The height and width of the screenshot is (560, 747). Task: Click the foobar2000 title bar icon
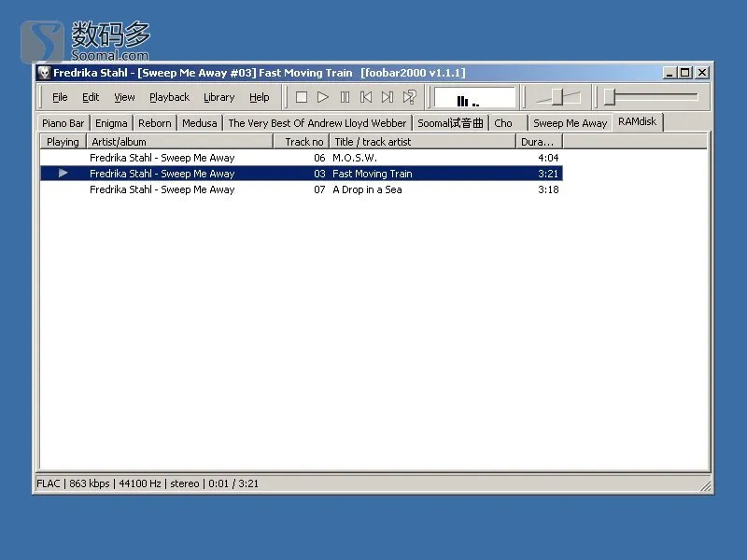coord(44,73)
